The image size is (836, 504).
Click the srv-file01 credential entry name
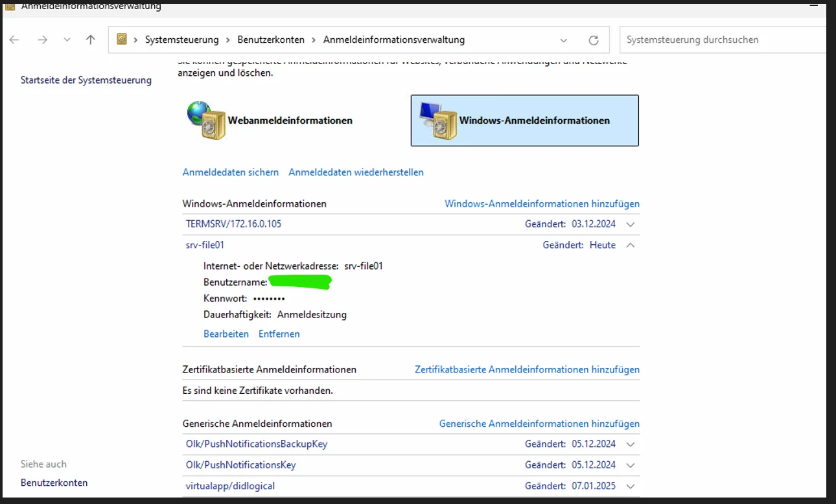click(205, 245)
